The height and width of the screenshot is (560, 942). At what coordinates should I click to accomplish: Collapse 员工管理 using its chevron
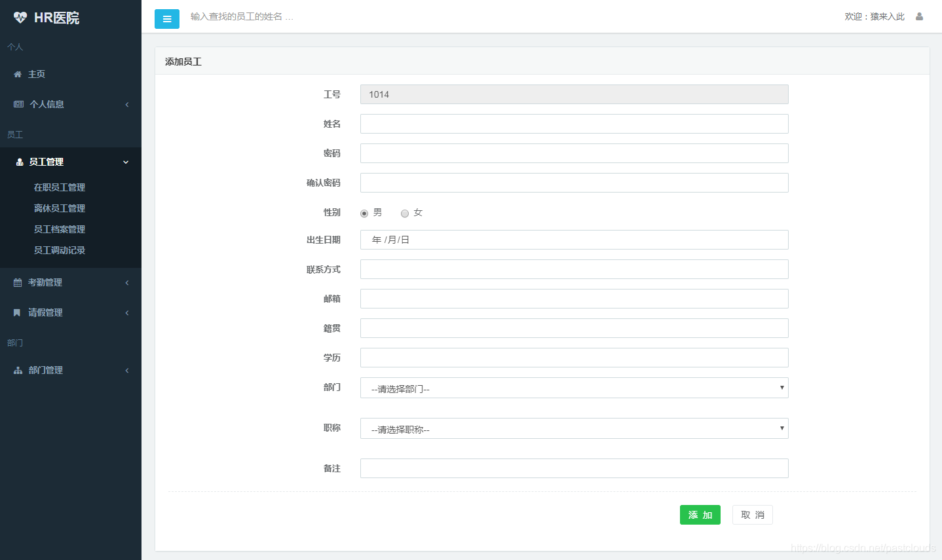coord(126,162)
